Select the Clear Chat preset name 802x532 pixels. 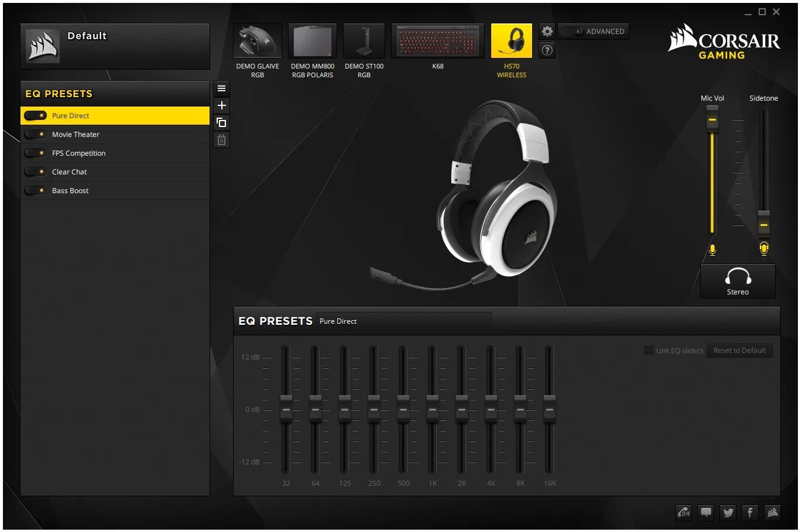(x=69, y=172)
